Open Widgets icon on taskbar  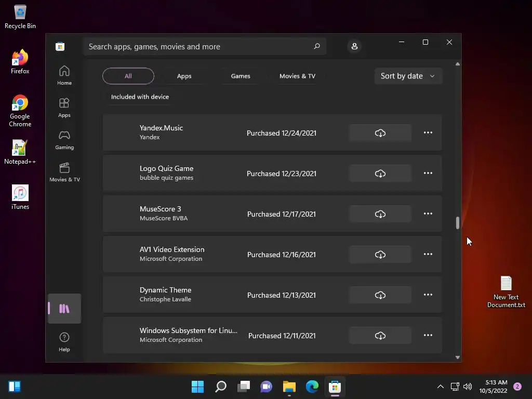click(x=15, y=387)
